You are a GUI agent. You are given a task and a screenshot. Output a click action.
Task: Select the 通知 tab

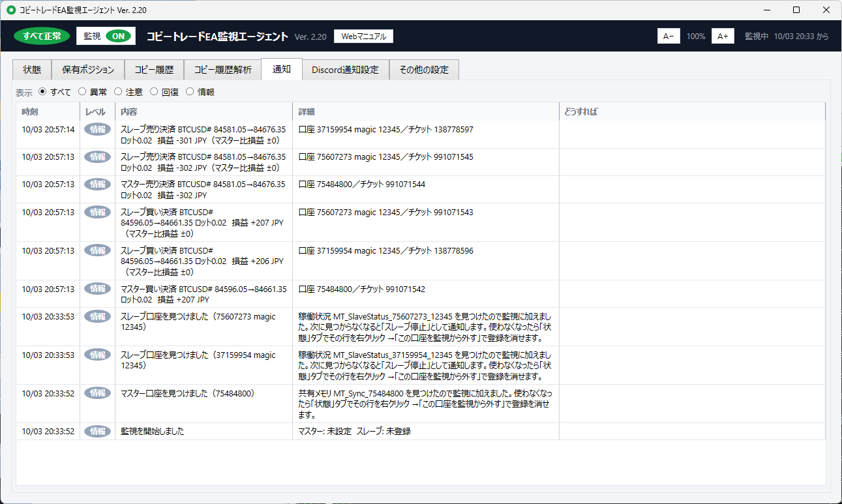point(282,68)
